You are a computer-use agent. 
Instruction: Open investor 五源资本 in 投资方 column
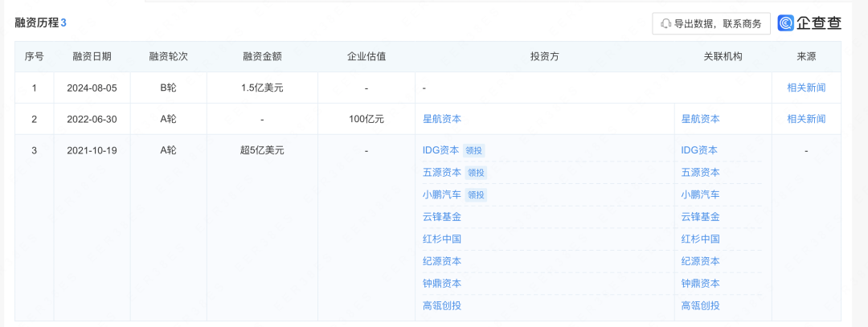[442, 172]
